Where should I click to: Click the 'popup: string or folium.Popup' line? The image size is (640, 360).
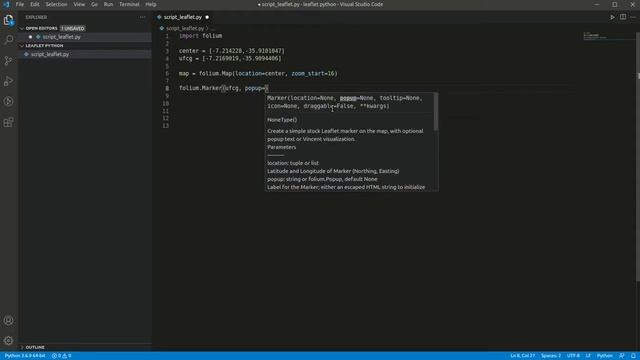(322, 179)
